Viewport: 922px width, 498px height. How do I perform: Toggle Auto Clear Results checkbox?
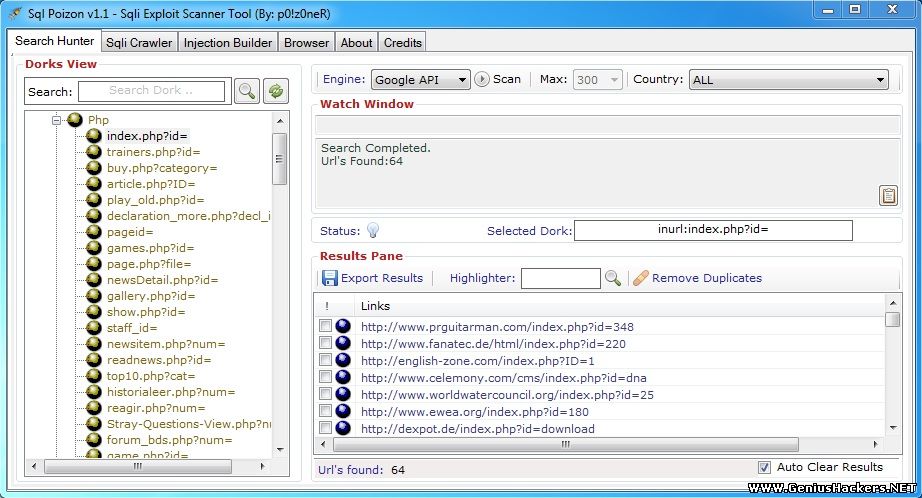pos(764,467)
